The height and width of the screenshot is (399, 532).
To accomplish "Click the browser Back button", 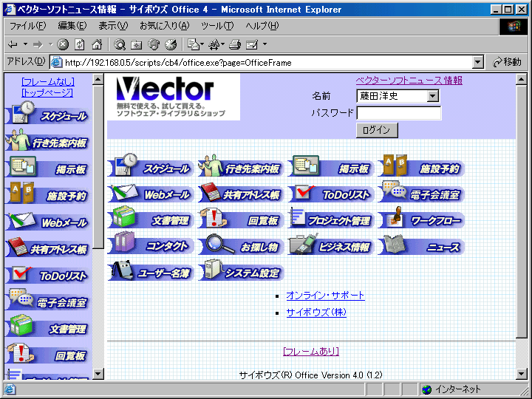I will (x=13, y=44).
